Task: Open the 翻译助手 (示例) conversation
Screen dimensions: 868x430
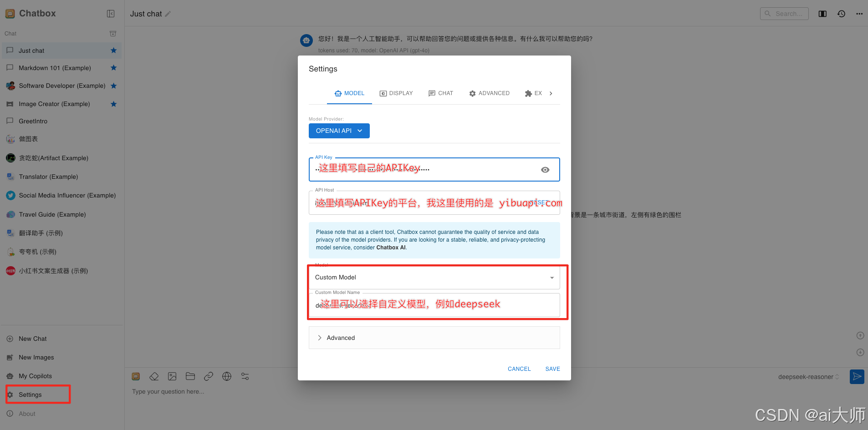Action: [x=62, y=233]
